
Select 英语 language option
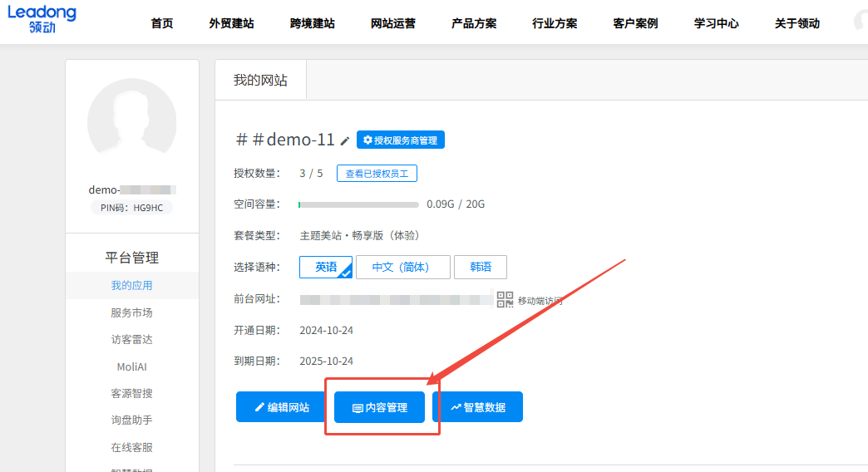tap(326, 268)
